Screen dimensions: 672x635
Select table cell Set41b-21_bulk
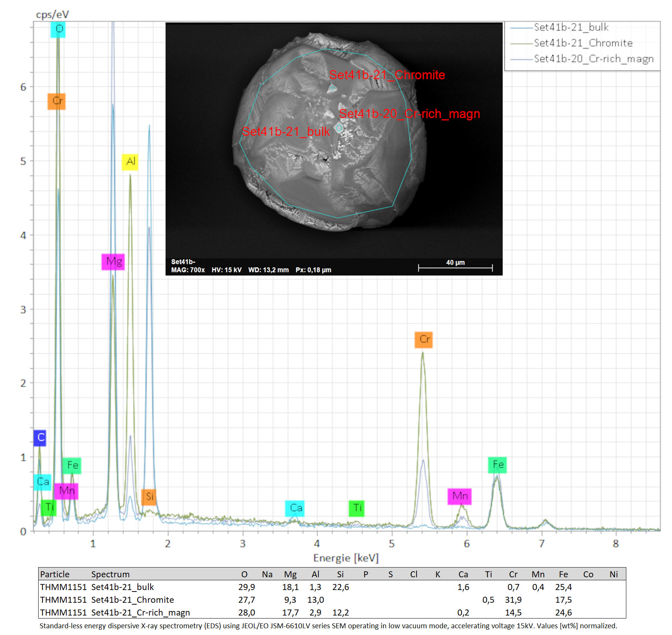122,587
